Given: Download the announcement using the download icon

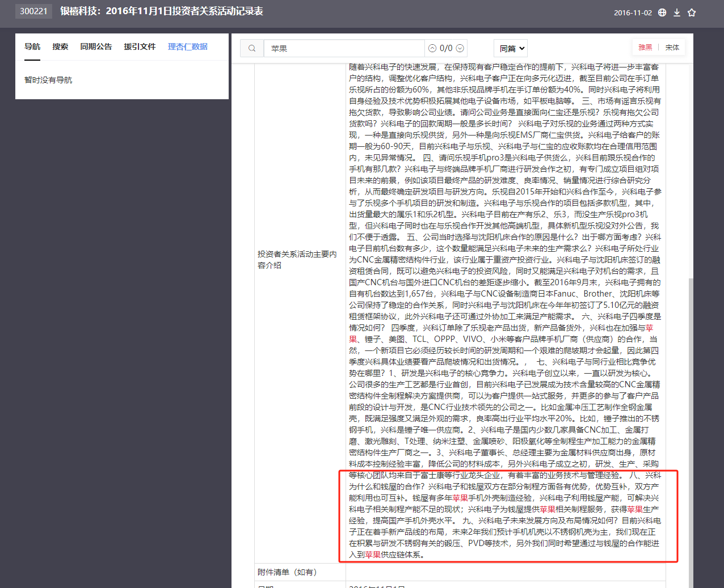Looking at the screenshot, I should (x=677, y=12).
